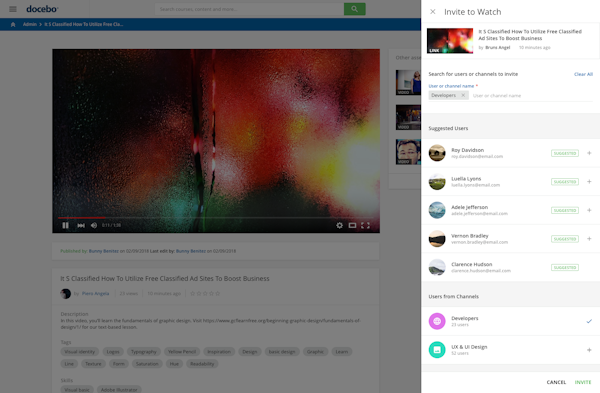Open video settings gear
Image resolution: width=600 pixels, height=393 pixels.
click(339, 225)
